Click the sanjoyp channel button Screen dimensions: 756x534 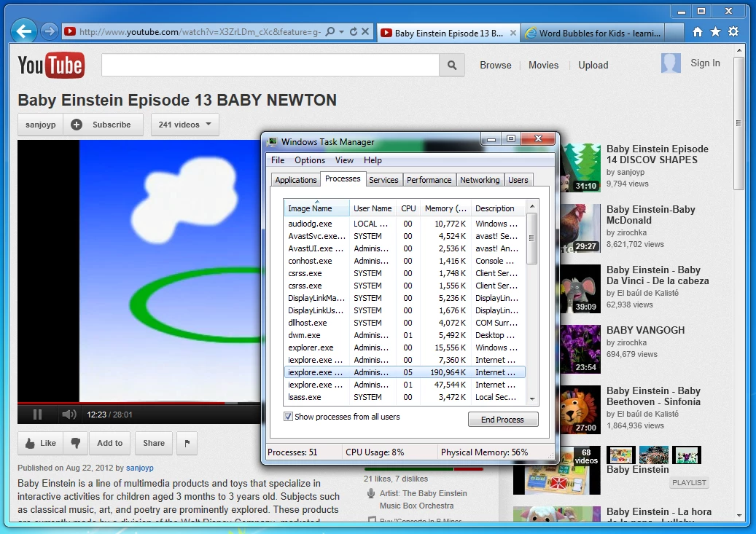[x=41, y=125]
